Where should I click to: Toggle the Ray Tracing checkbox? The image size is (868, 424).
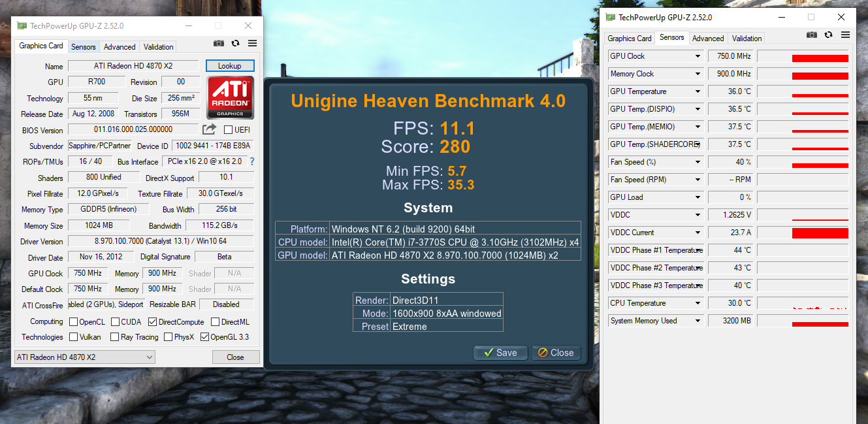click(114, 337)
